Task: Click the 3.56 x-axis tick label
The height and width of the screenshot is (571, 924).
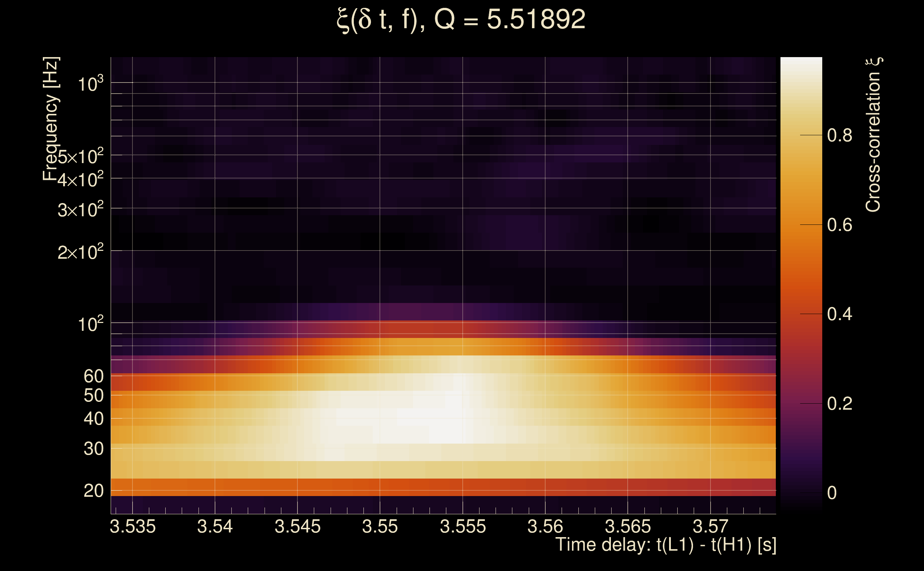Action: [x=545, y=526]
